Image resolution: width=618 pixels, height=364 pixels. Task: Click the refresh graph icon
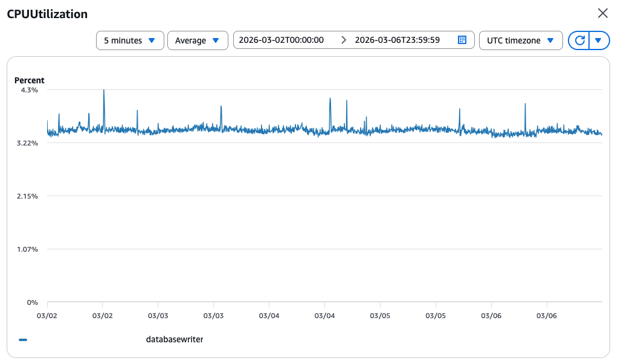[x=579, y=40]
